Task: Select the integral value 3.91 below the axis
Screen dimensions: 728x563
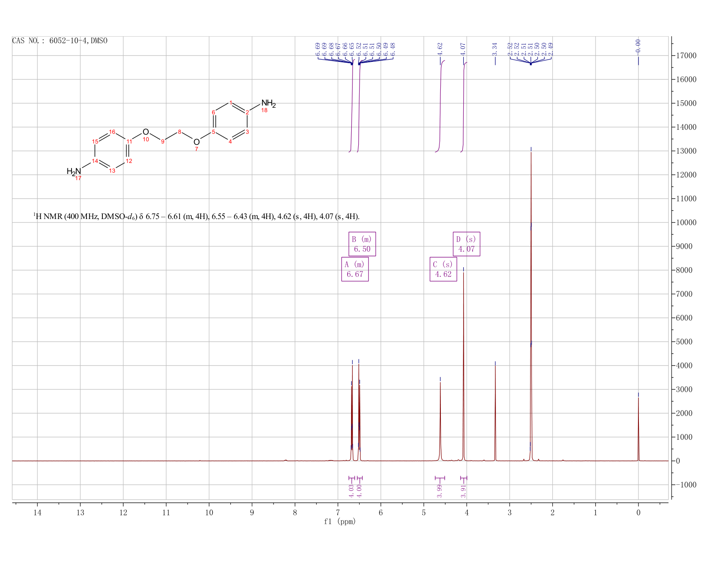Action: point(463,491)
